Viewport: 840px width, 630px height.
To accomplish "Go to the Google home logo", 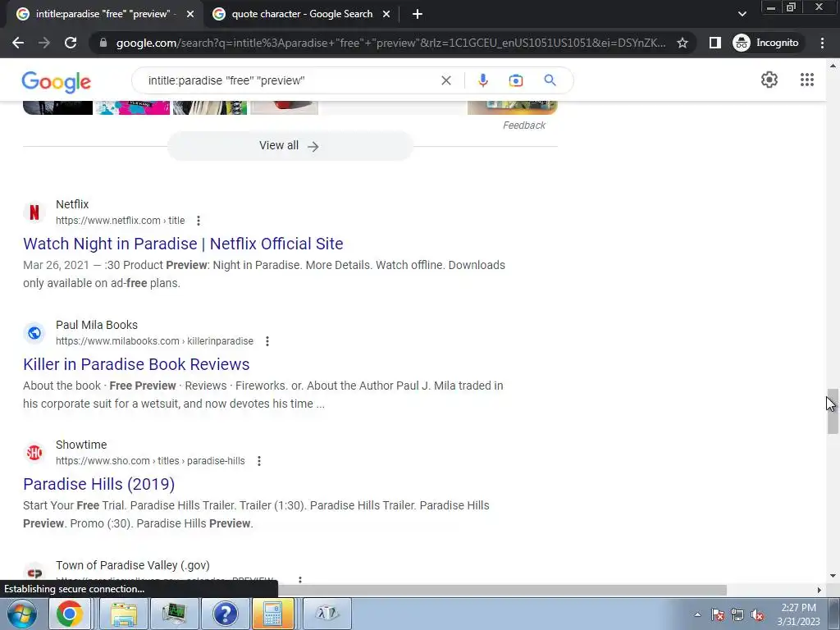I will click(x=57, y=81).
